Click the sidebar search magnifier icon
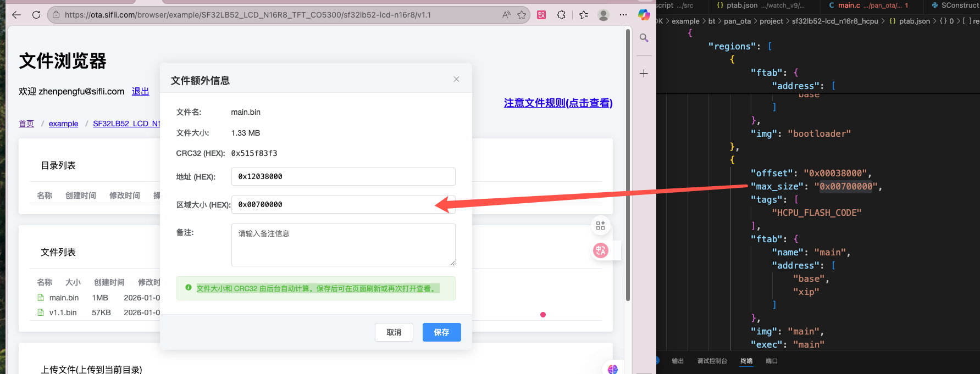Screen dimensions: 980x374 pos(644,38)
